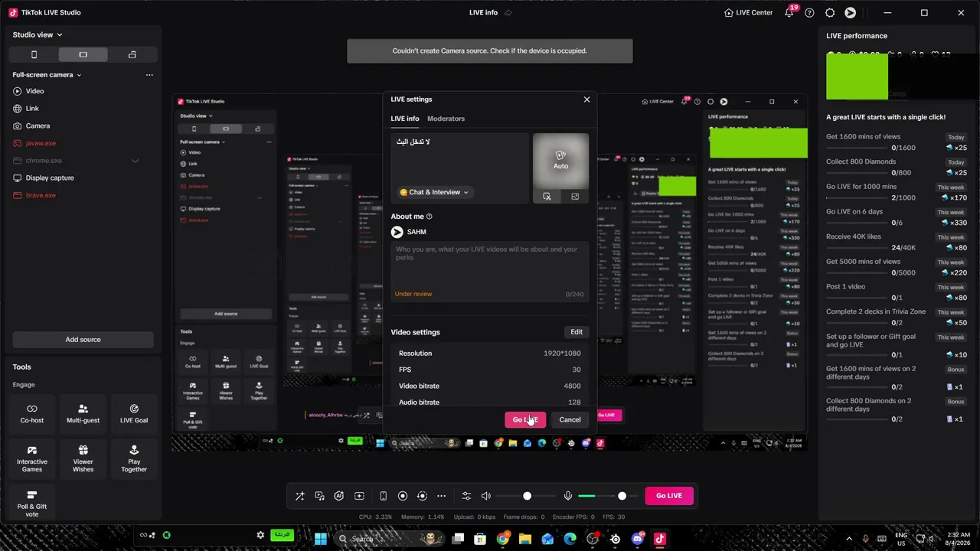Select the brave.exe source
Viewport: 980px width, 551px height.
pyautogui.click(x=83, y=195)
